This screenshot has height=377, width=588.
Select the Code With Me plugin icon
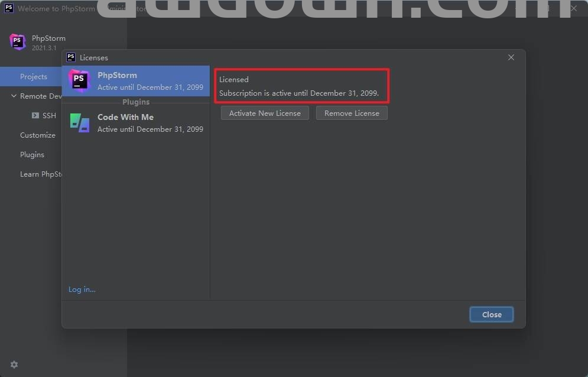[79, 123]
